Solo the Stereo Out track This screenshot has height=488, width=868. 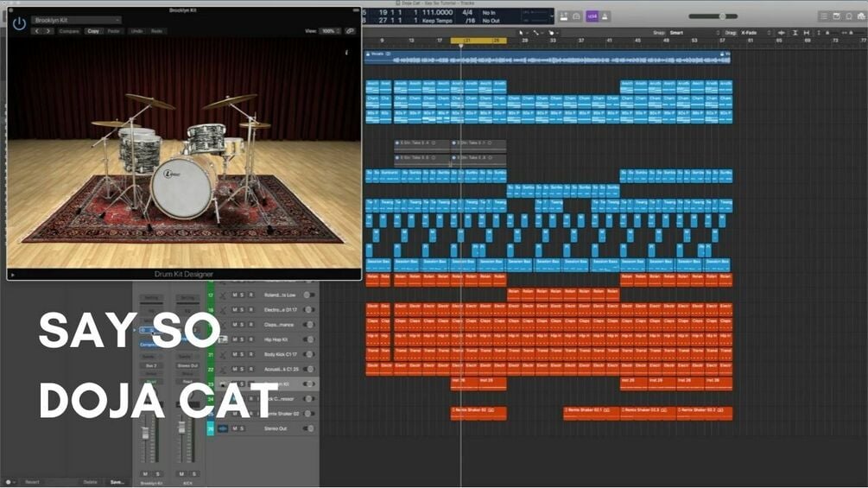(243, 428)
